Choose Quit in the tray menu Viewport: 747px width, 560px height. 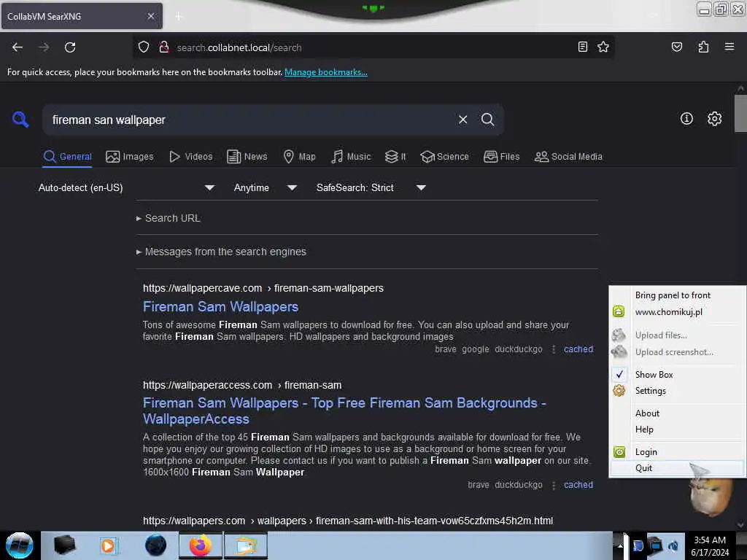point(677,468)
